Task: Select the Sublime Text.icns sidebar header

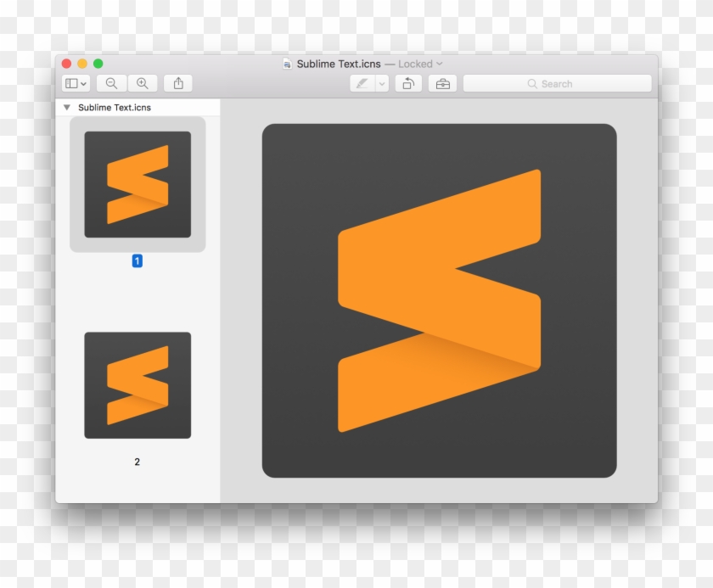Action: tap(115, 108)
